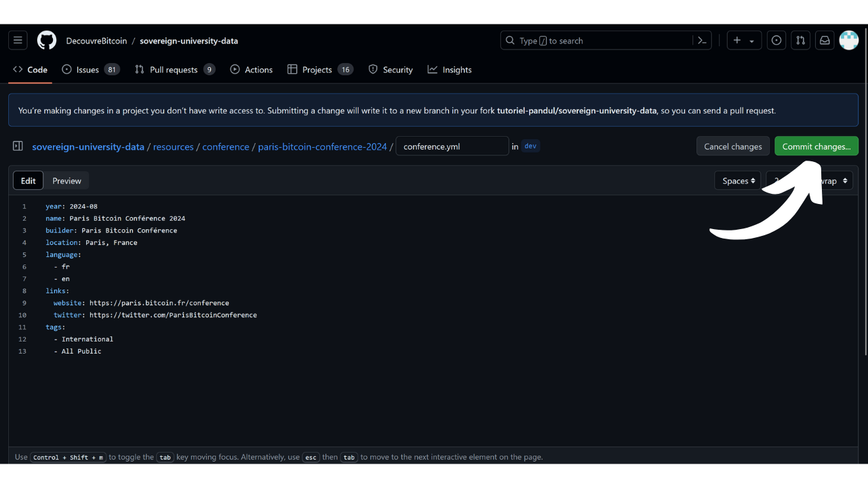
Task: Go to GitHub homepage via Octocat logo
Action: [47, 41]
